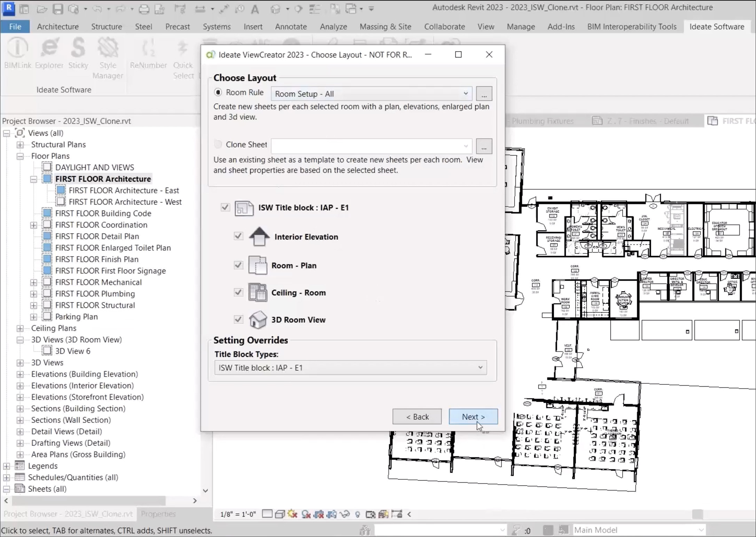Screen dimensions: 756x537
Task: Uncheck the Room - Plan checkbox
Action: 238,265
